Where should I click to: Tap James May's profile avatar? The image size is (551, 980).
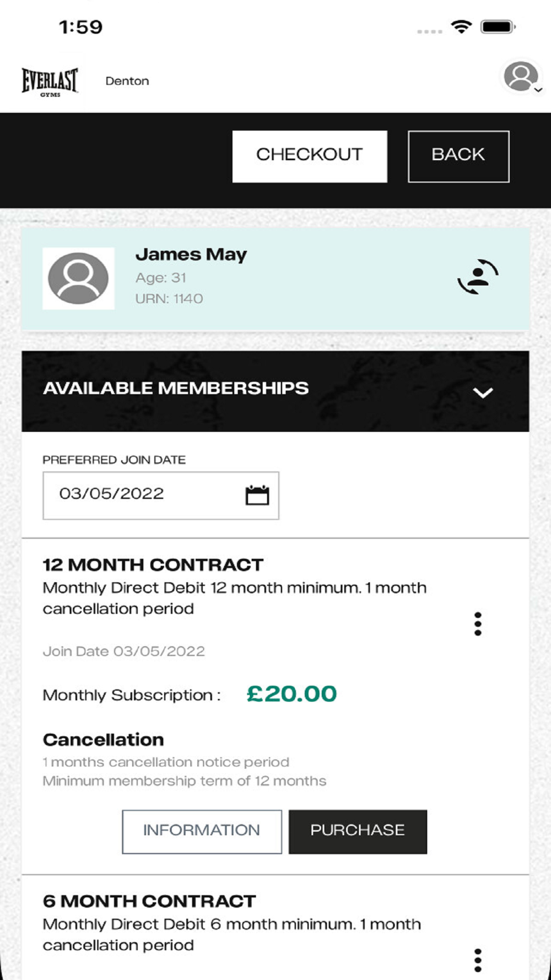78,278
